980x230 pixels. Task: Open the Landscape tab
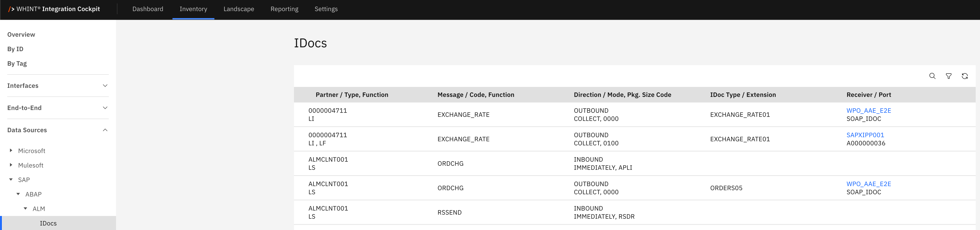(x=238, y=9)
